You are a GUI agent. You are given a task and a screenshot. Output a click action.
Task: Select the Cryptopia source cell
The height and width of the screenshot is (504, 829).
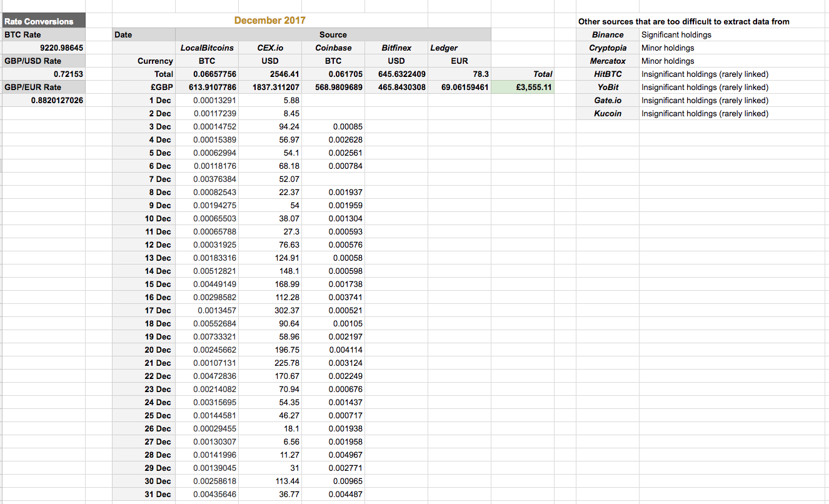pos(608,48)
